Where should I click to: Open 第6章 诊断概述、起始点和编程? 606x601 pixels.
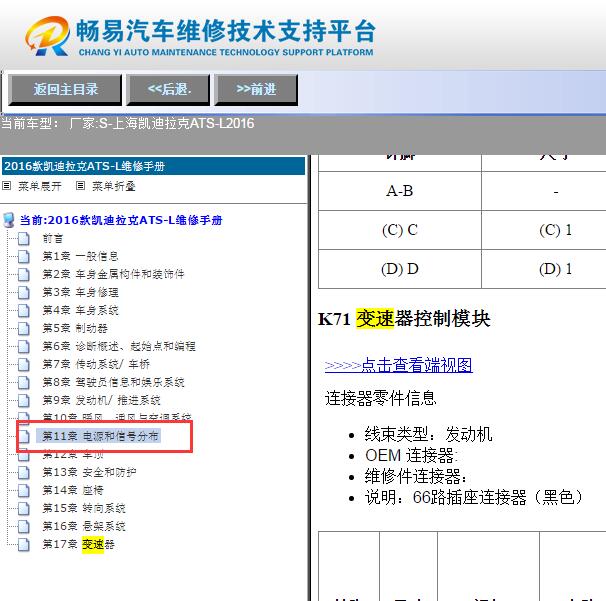click(119, 346)
